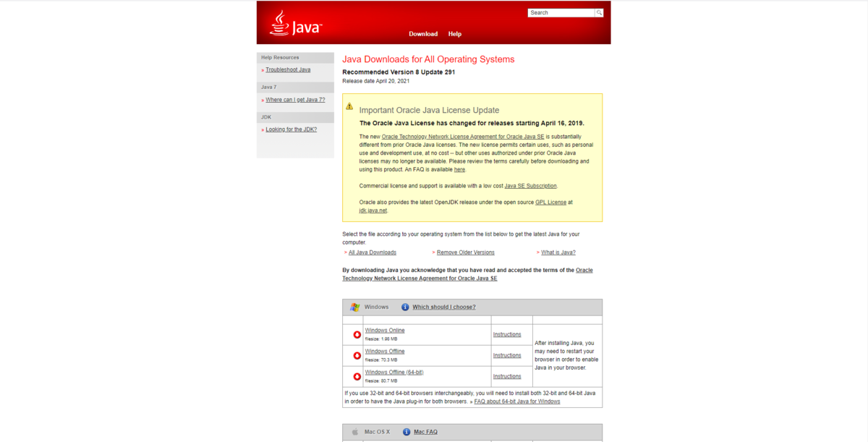Click Java Downloads for All Operating Systems heading

click(x=428, y=59)
